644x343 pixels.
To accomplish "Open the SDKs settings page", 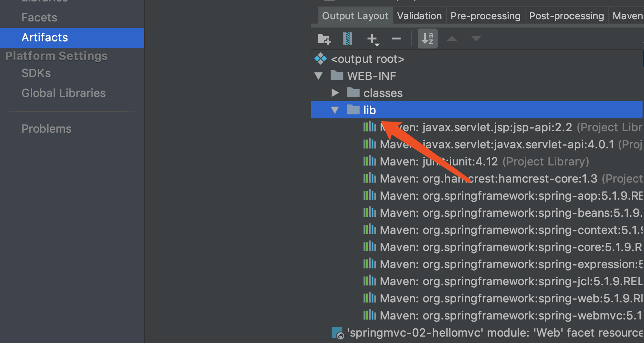I will (36, 73).
